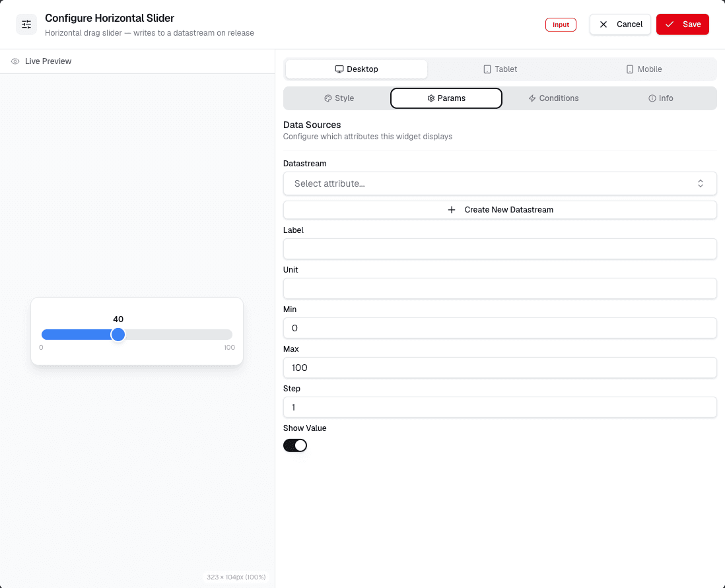Click into the Max value field

pos(500,368)
